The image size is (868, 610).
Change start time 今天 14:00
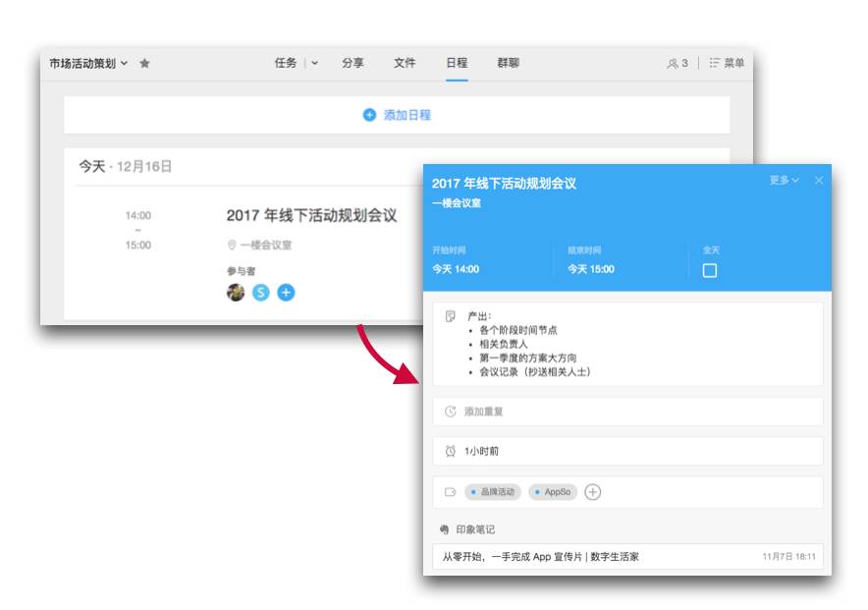tap(456, 269)
